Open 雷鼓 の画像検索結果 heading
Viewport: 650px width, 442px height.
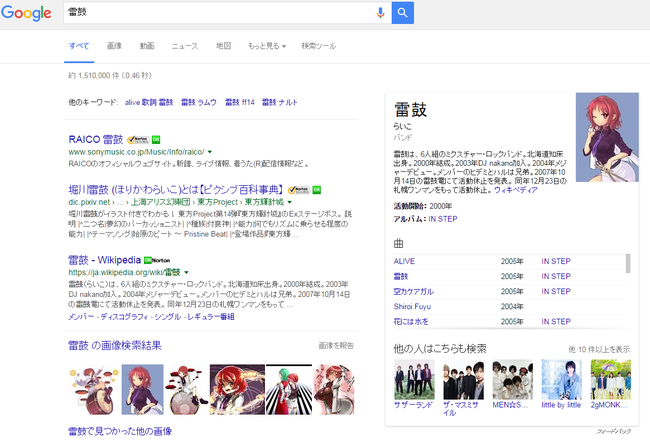point(115,346)
